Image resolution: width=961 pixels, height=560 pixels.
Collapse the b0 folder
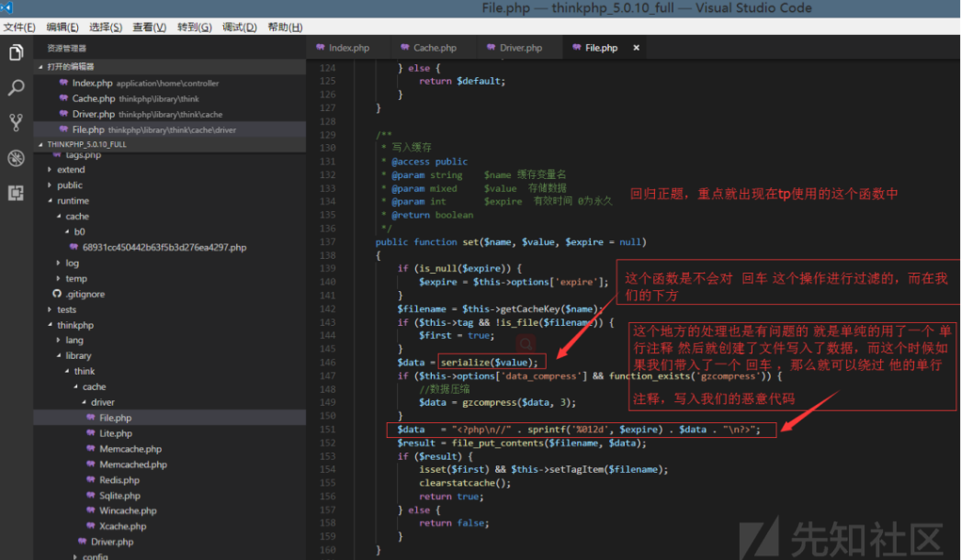point(79,231)
